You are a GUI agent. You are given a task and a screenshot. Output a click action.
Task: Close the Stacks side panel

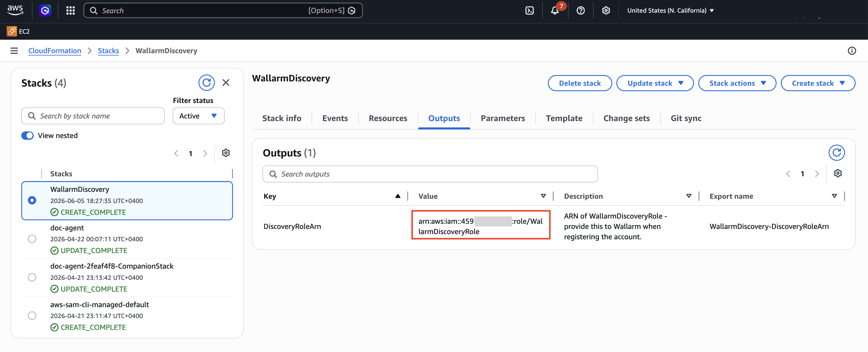(226, 83)
